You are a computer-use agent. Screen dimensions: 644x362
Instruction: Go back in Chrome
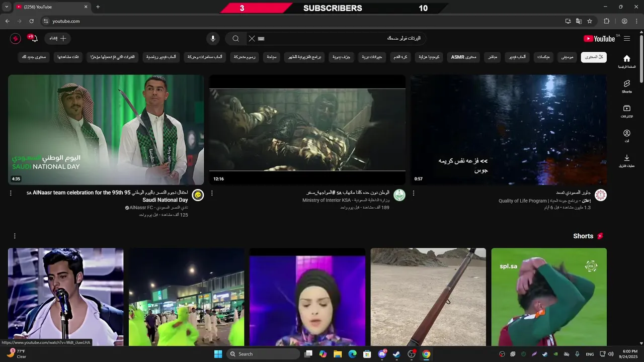[7, 21]
